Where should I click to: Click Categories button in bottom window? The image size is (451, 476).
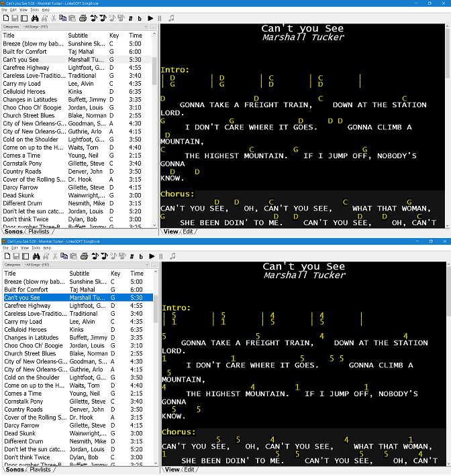[13, 265]
